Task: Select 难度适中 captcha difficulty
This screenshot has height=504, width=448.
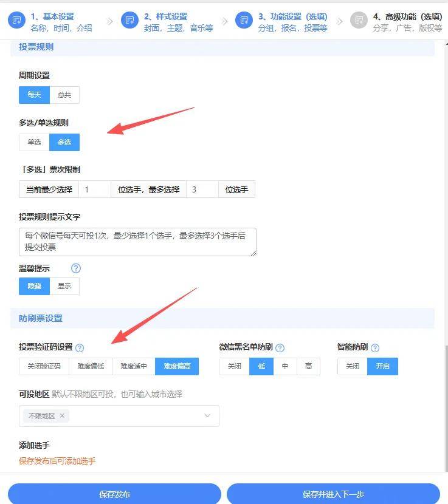Action: point(134,366)
